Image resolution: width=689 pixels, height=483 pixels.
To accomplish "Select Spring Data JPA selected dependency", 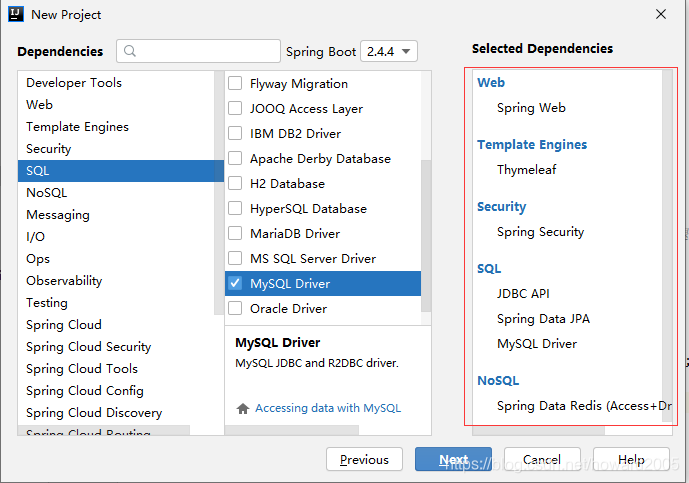I will point(543,319).
